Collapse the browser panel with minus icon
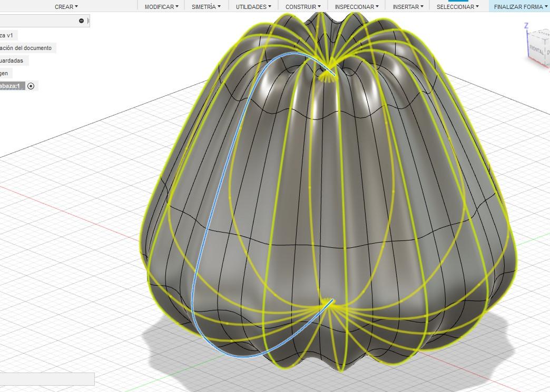 (81, 21)
